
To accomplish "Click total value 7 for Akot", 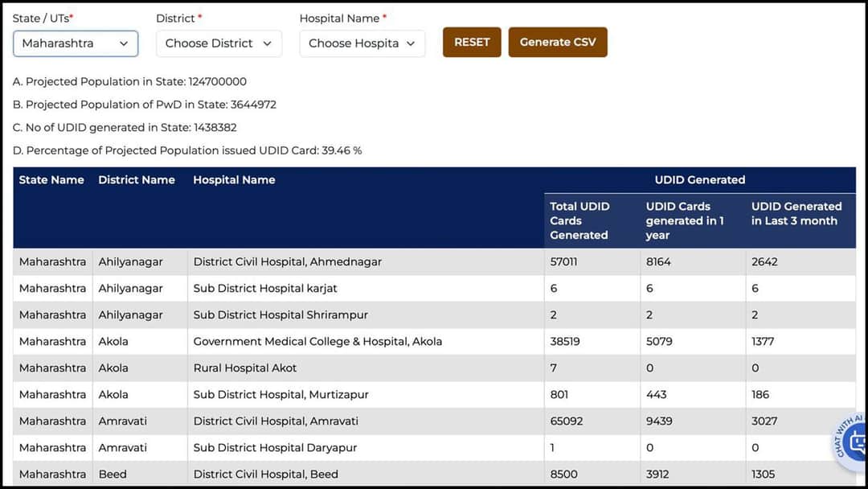I will coord(554,368).
